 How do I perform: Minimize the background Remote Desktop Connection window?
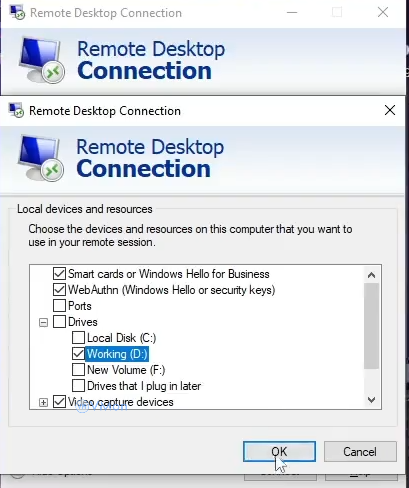point(292,13)
